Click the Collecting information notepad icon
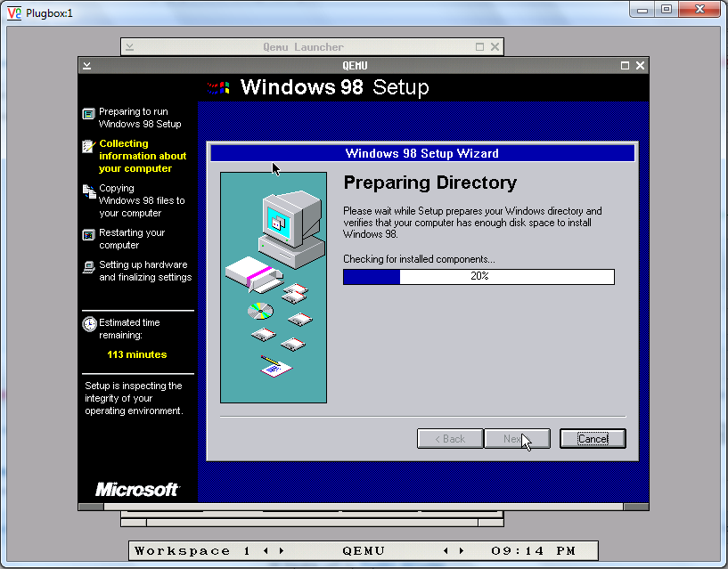 coord(88,146)
